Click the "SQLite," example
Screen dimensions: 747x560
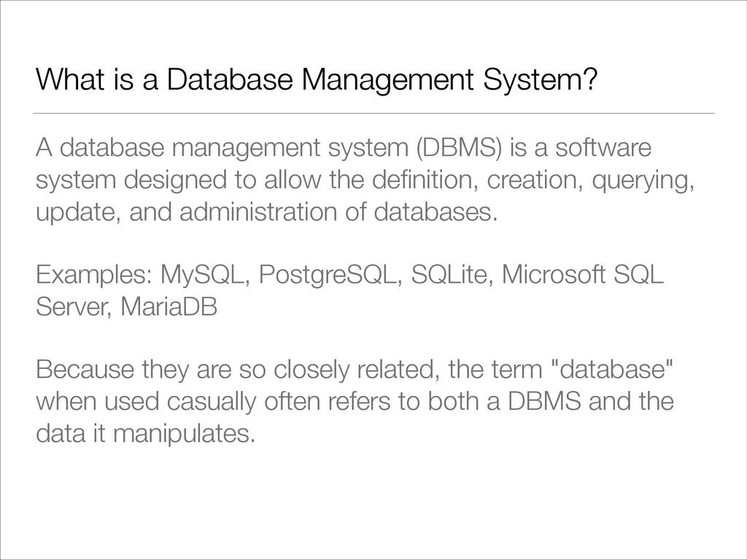[452, 275]
